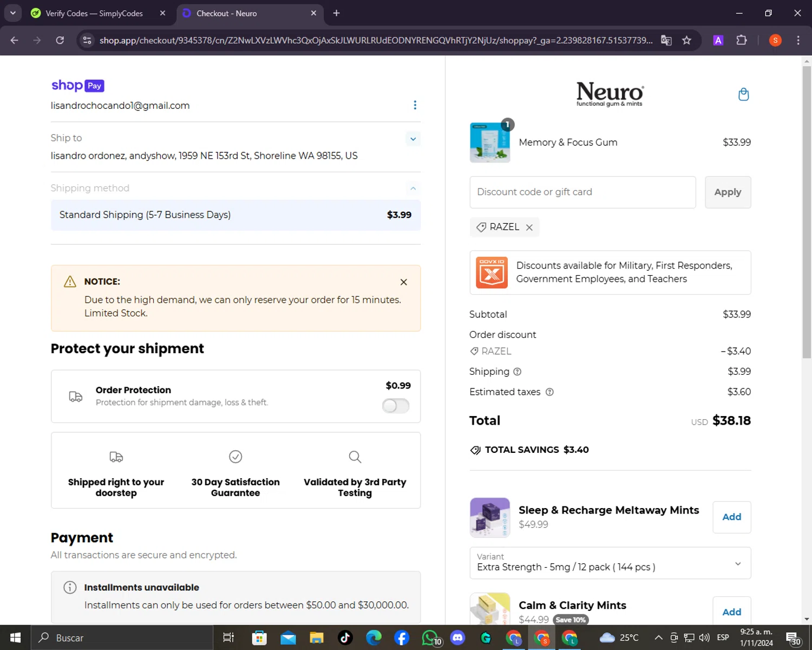Click the email lisandrochocando1@gmail.com
Image resolution: width=812 pixels, height=650 pixels.
[x=120, y=106]
